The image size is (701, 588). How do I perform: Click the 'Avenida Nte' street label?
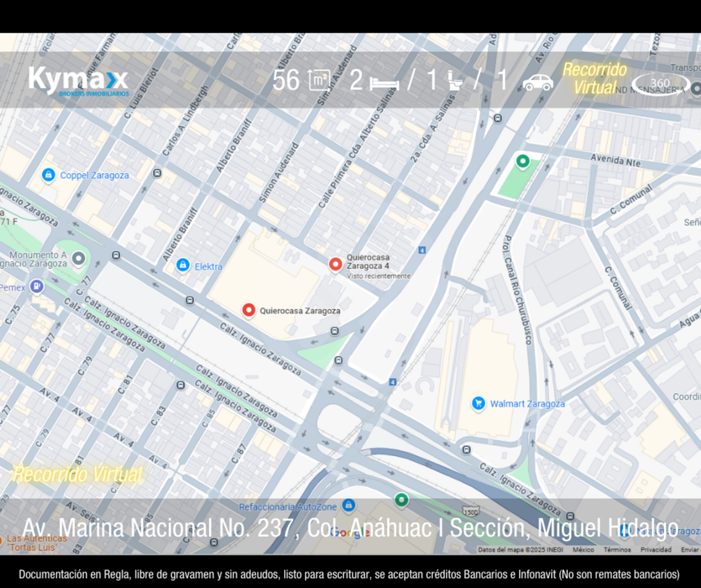click(x=616, y=160)
